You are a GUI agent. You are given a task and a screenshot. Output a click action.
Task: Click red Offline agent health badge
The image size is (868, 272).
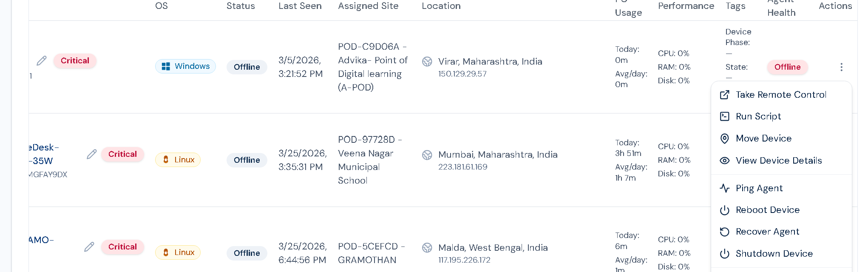(787, 67)
